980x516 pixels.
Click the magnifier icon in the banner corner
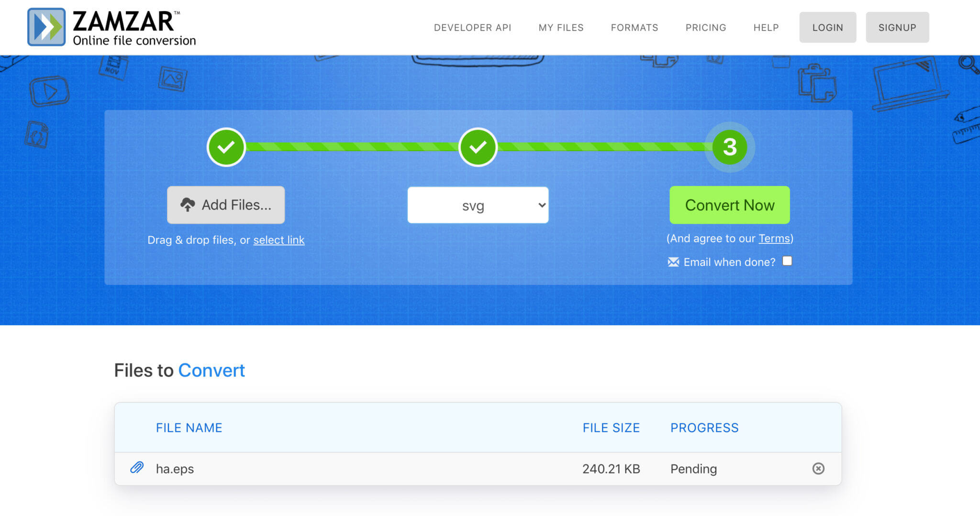click(x=968, y=64)
